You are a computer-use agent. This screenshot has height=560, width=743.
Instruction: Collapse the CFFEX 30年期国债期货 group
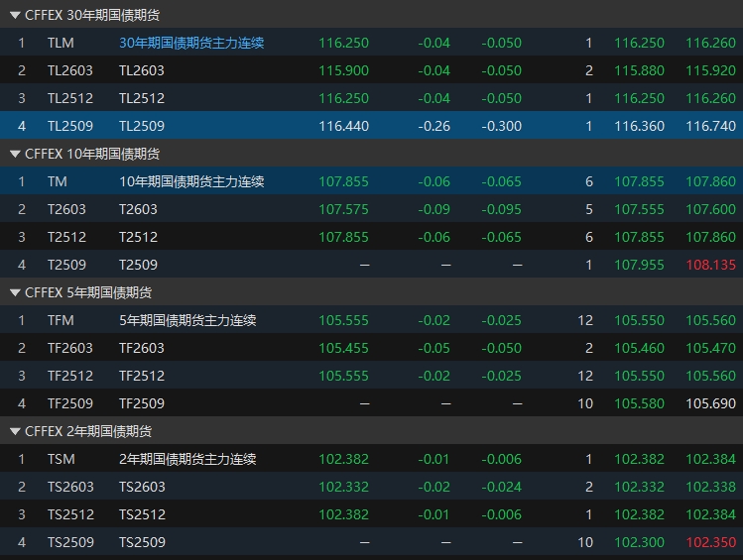[x=15, y=15]
